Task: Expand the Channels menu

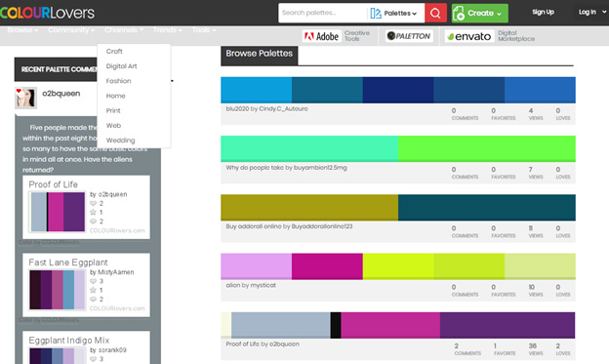Action: tap(124, 30)
